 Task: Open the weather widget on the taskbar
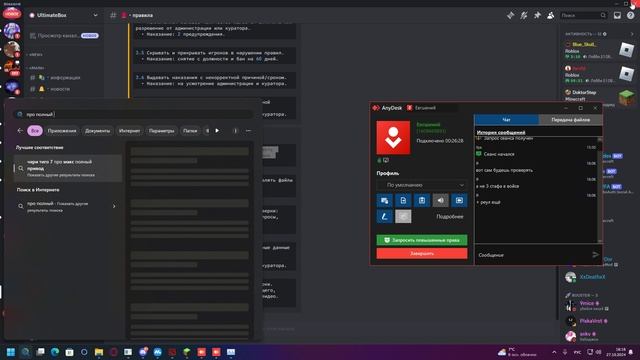(517, 352)
